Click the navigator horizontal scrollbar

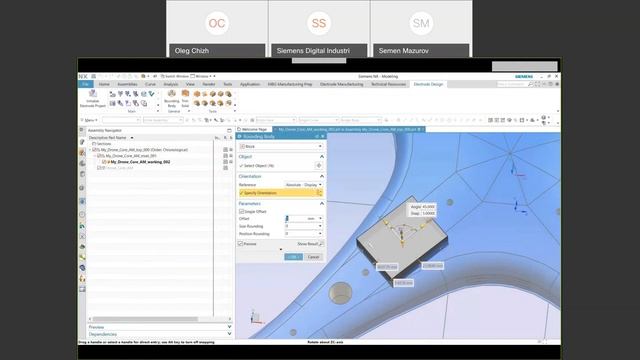pyautogui.click(x=145, y=319)
